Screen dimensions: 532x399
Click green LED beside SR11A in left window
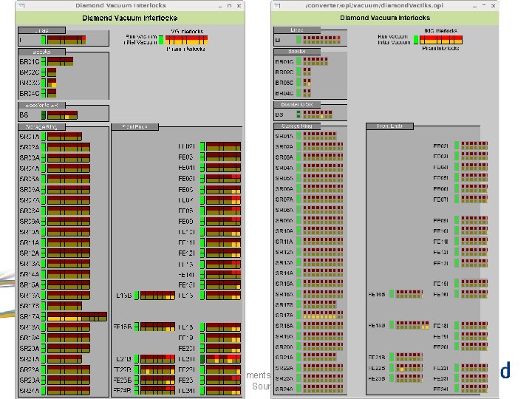tap(44, 242)
